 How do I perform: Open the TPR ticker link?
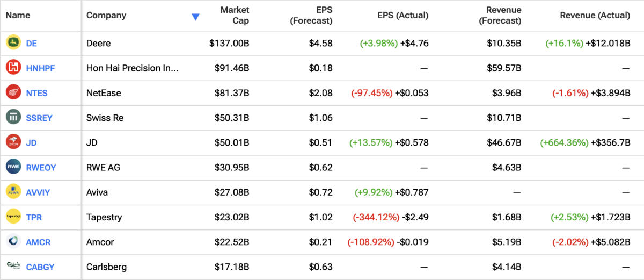(x=34, y=218)
